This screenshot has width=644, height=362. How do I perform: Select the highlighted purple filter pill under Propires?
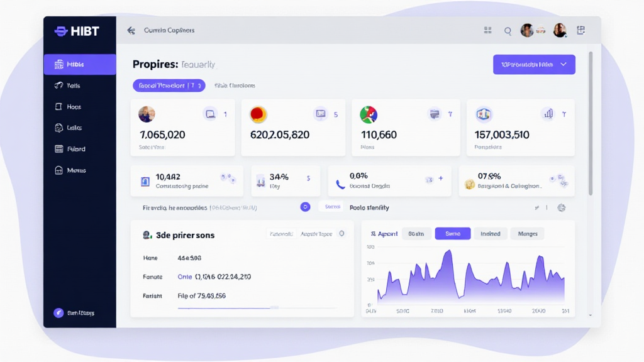click(169, 85)
